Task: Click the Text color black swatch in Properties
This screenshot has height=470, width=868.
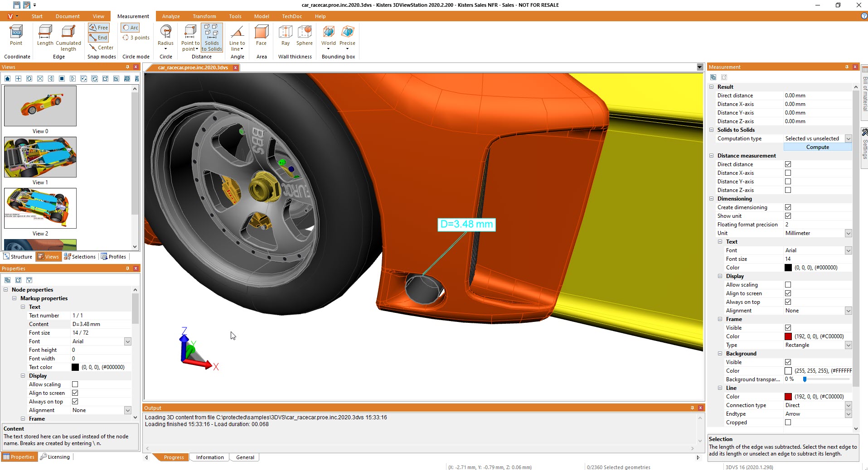Action: [75, 367]
